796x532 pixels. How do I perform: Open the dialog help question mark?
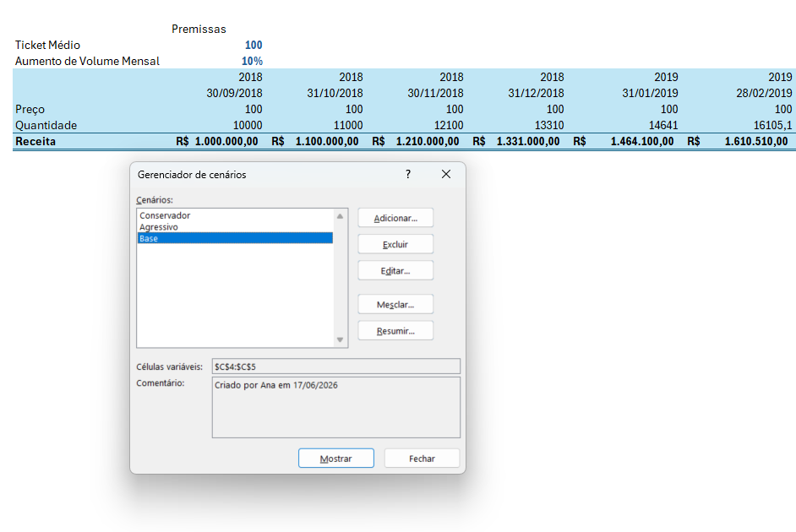(x=408, y=174)
